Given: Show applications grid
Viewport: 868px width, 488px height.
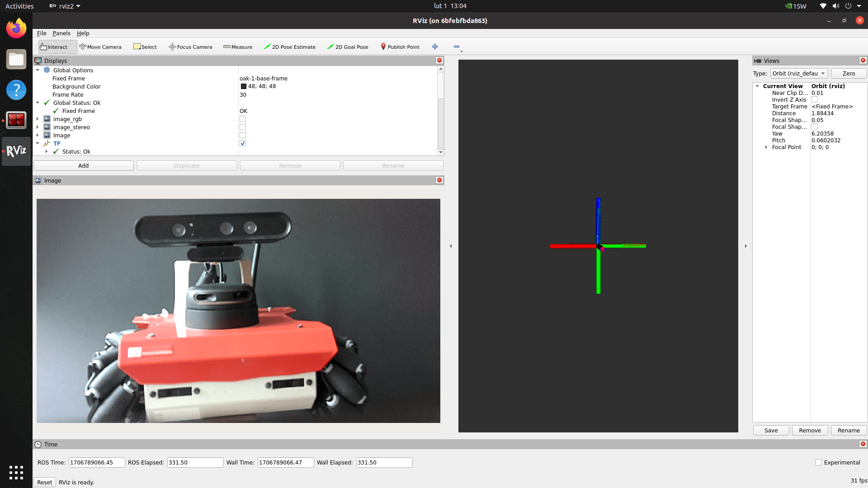Looking at the screenshot, I should point(16,473).
